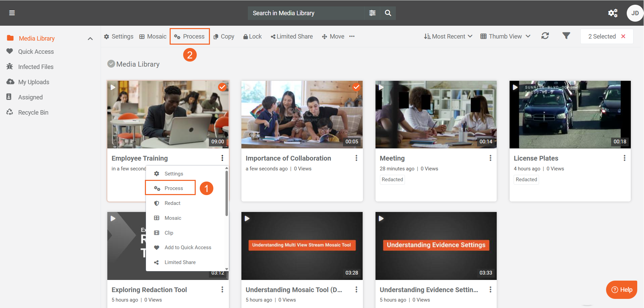
Task: Collapse the Media Library sidebar section
Action: tap(90, 39)
